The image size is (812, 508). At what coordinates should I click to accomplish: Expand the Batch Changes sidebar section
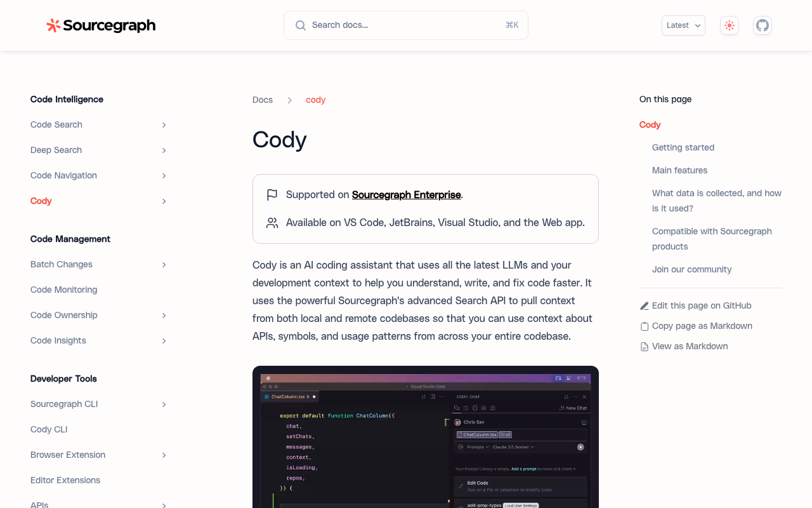pos(163,264)
